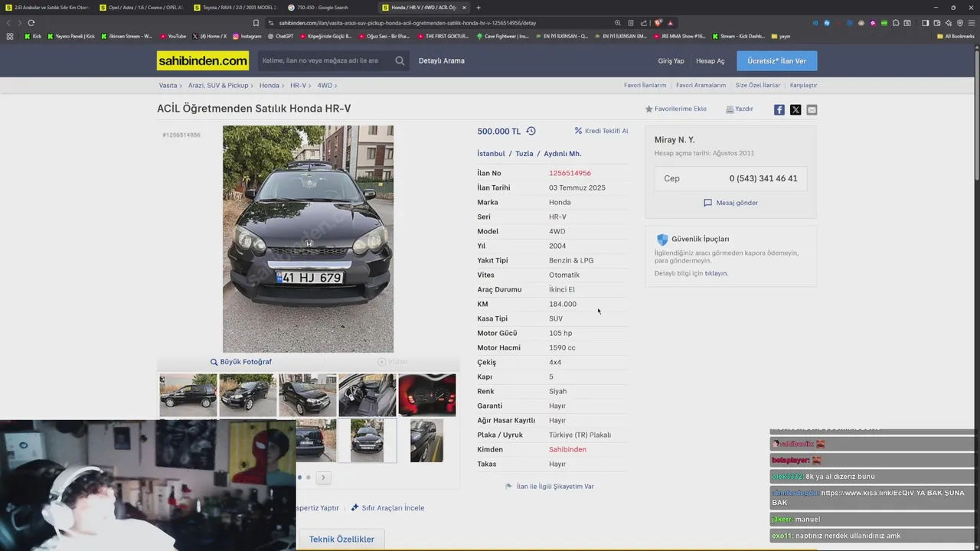Click the Arazi, SUV & Pickup breadcrumb
Image resolution: width=980 pixels, height=551 pixels.
[218, 86]
